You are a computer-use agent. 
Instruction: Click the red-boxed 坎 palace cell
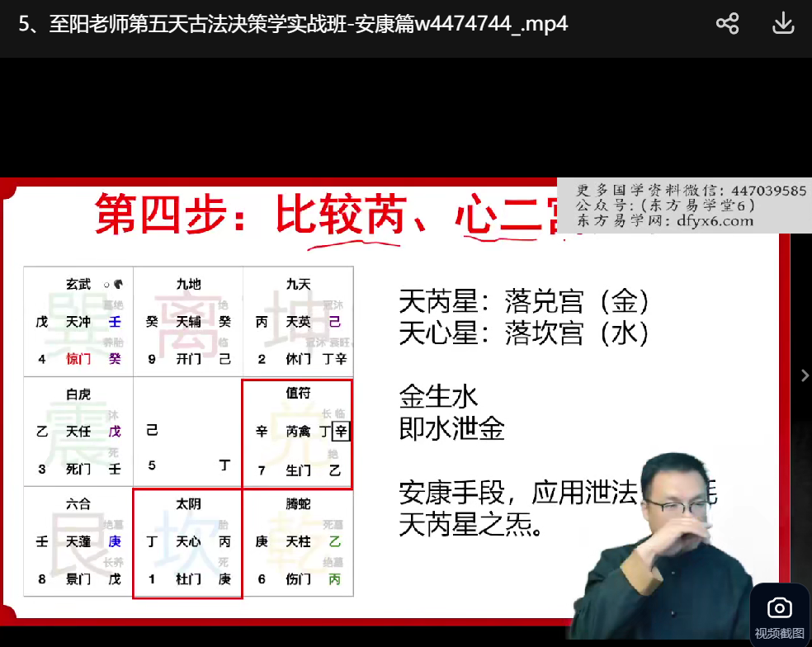tap(187, 543)
